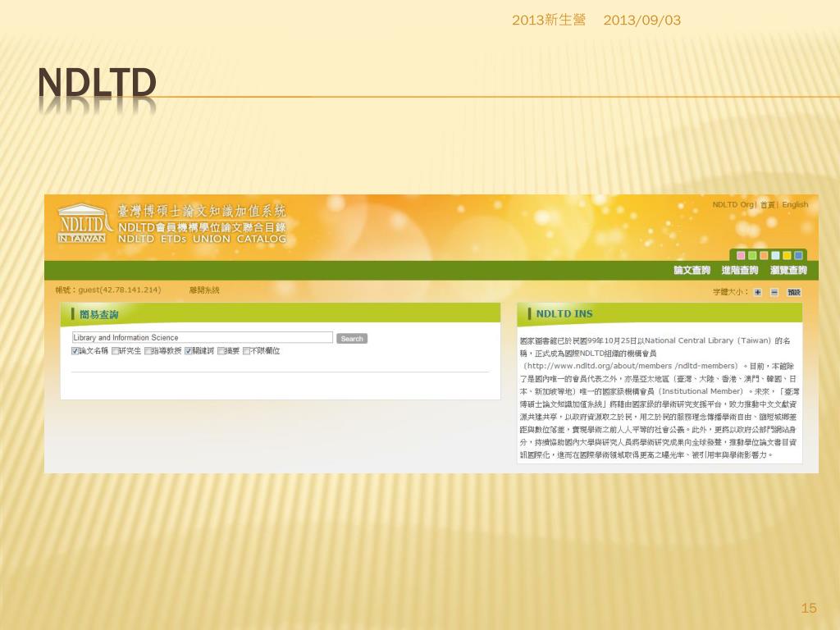Screen dimensions: 840x630
Task: Click the 臺灣博碩士論文知識加值系統 site title
Action: click(x=202, y=211)
